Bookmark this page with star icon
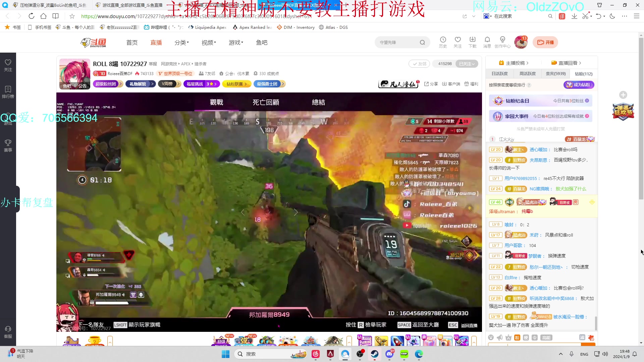This screenshot has height=362, width=644. [72, 16]
